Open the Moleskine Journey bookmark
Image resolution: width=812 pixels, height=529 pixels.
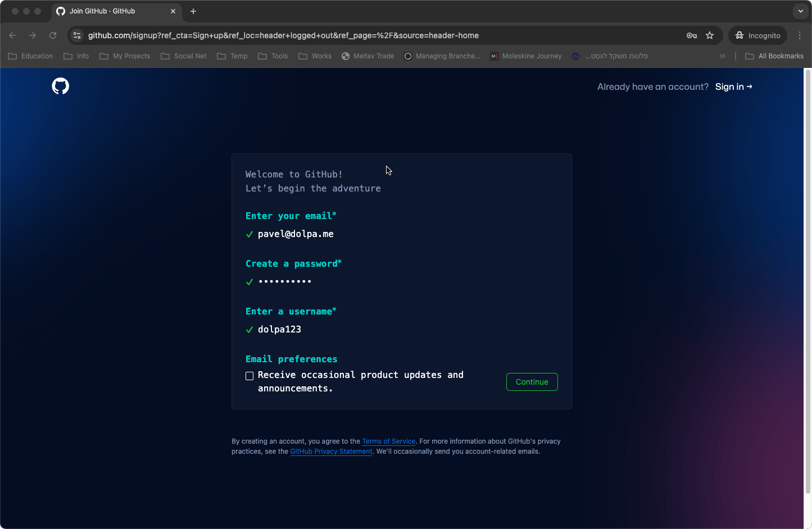point(526,56)
